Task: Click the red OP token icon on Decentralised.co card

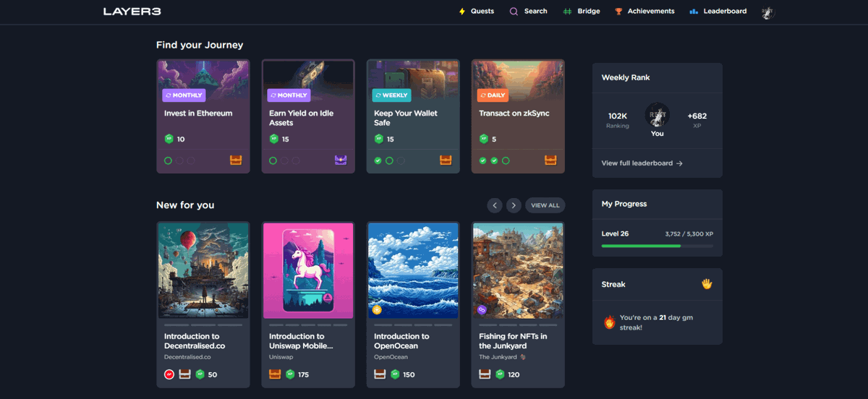Action: [x=169, y=374]
